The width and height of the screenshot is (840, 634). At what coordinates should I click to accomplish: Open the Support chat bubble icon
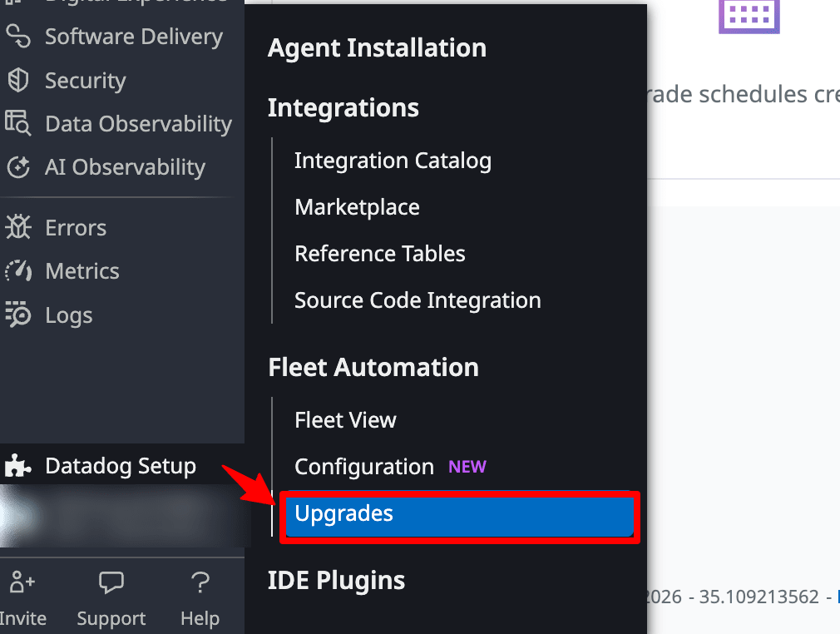(111, 582)
